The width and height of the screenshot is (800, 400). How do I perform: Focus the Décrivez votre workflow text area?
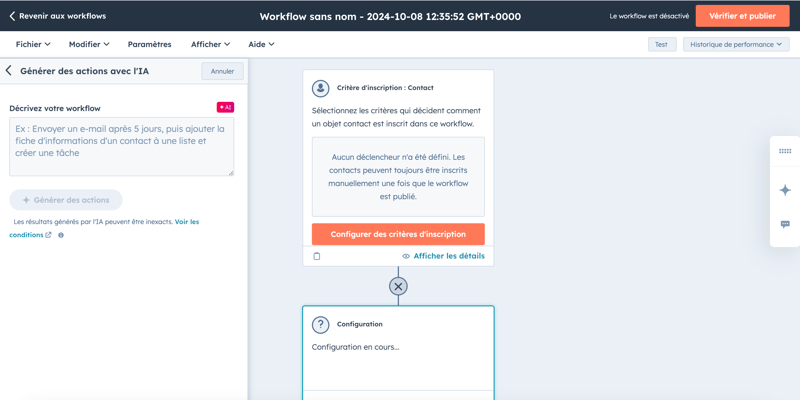(x=121, y=147)
